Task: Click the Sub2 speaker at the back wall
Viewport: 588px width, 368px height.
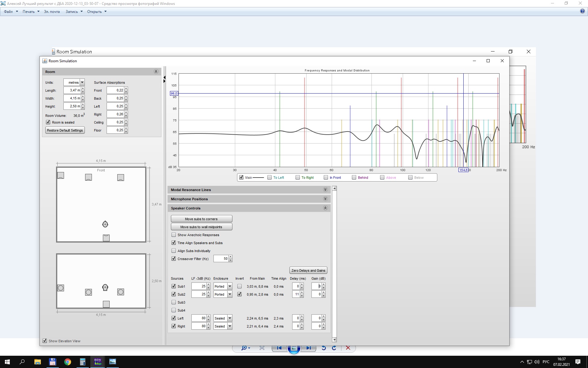Action: (x=106, y=238)
